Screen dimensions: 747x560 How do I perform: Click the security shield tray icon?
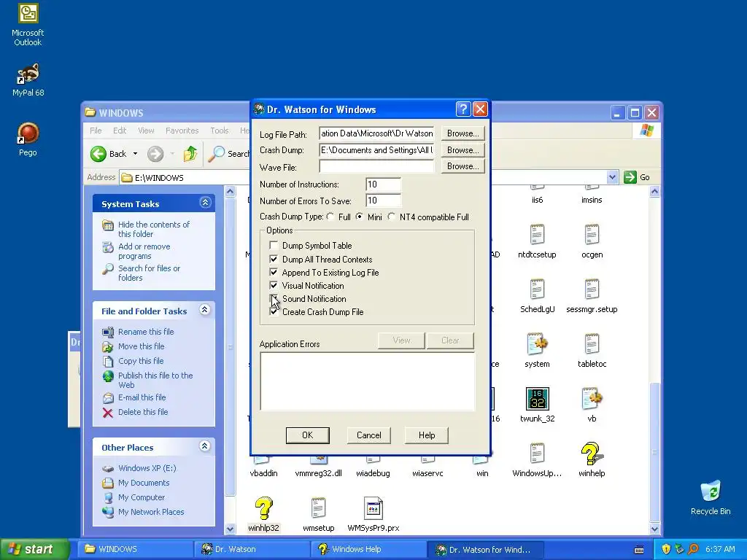coord(666,549)
